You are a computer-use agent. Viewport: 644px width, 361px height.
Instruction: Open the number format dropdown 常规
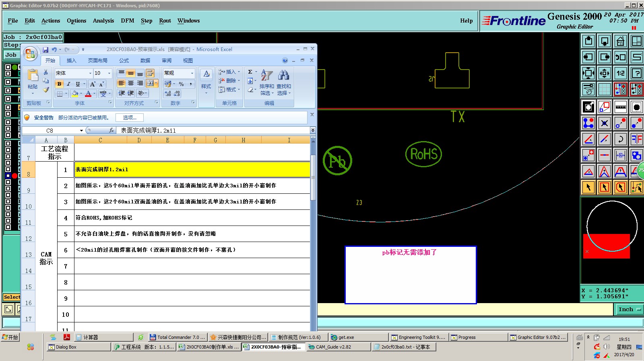point(192,73)
